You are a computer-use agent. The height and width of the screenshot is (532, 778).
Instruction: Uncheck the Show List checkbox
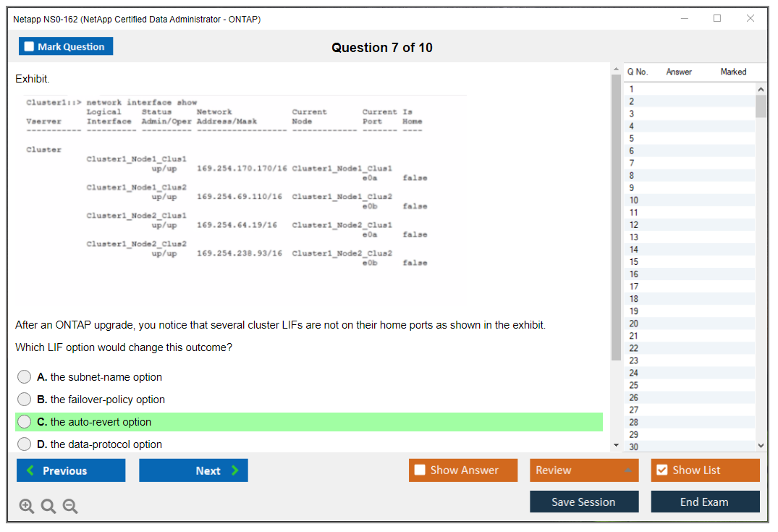pyautogui.click(x=661, y=470)
